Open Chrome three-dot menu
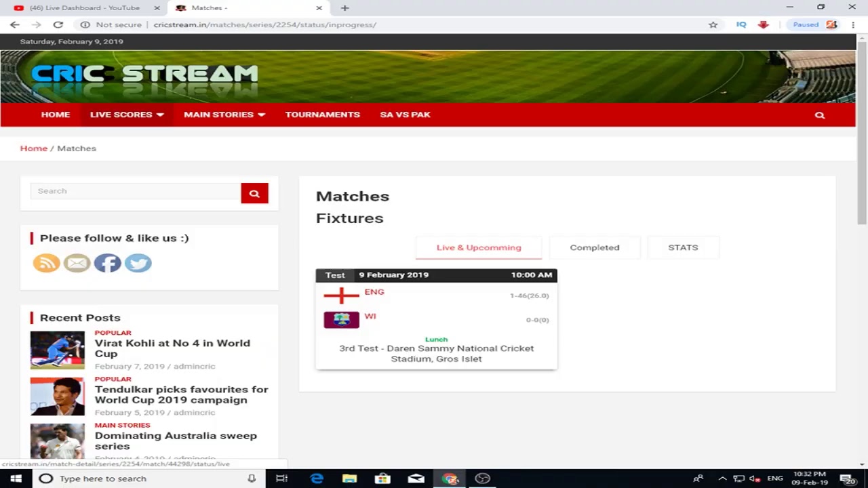 tap(853, 24)
